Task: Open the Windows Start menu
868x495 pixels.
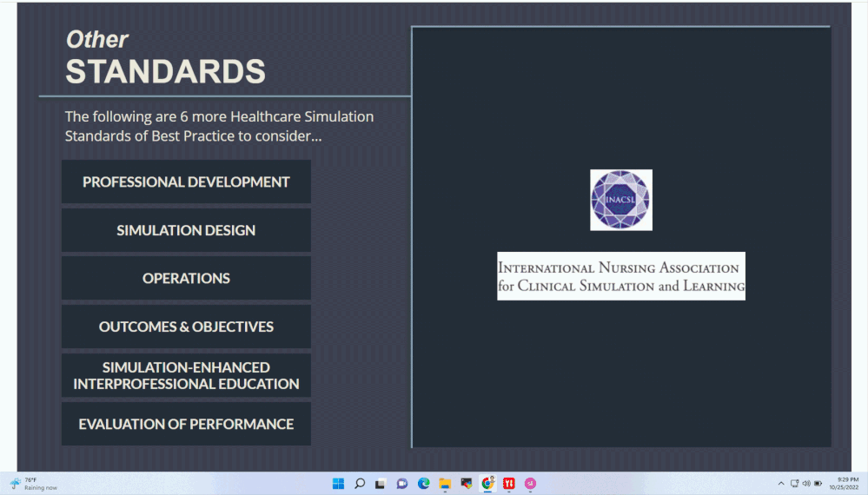Action: 338,484
